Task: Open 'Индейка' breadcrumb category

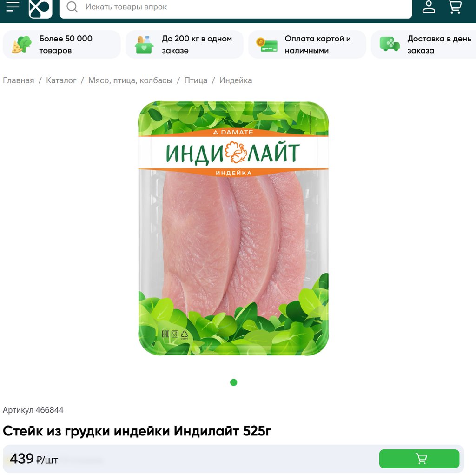Action: pos(236,80)
